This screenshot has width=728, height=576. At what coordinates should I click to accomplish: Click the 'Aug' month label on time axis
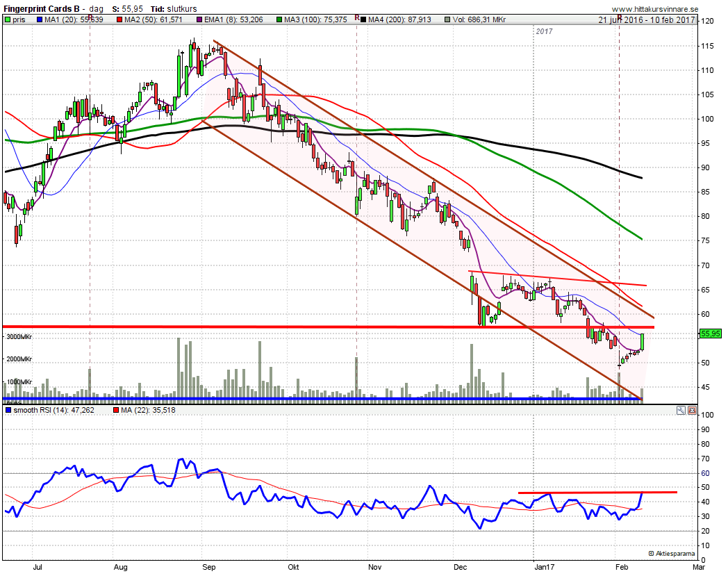click(121, 567)
